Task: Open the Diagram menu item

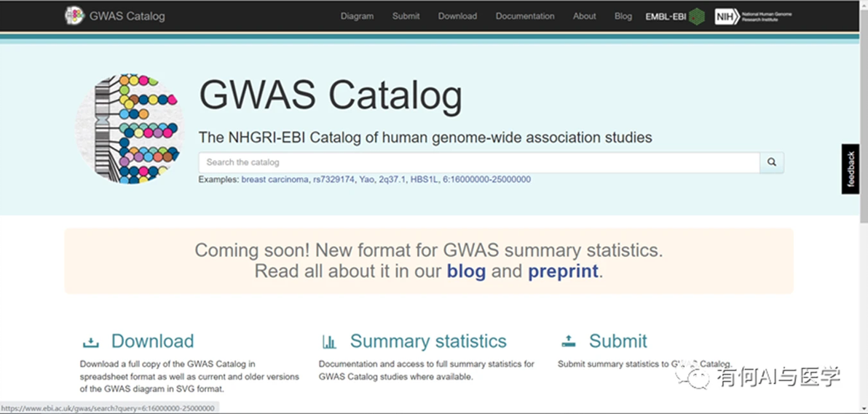Action: point(357,16)
